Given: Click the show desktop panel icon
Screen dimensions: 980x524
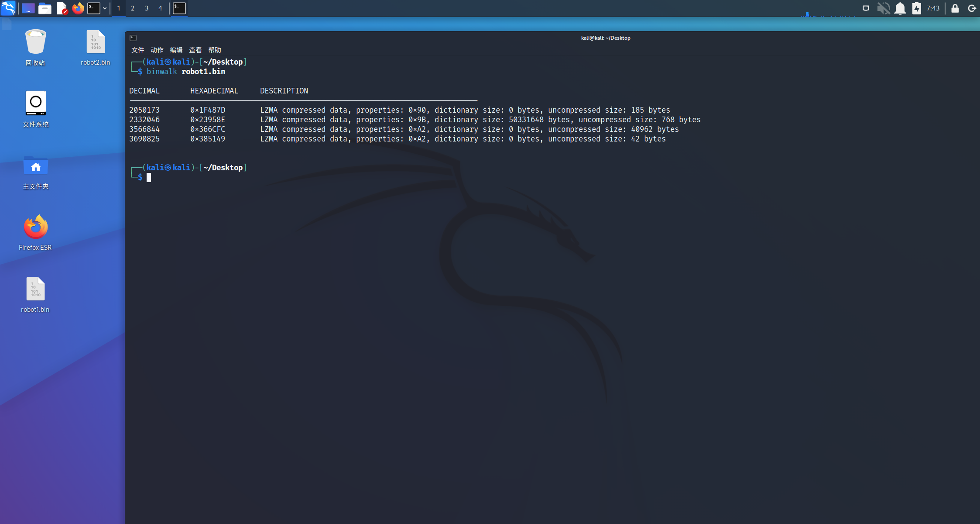Looking at the screenshot, I should point(28,8).
